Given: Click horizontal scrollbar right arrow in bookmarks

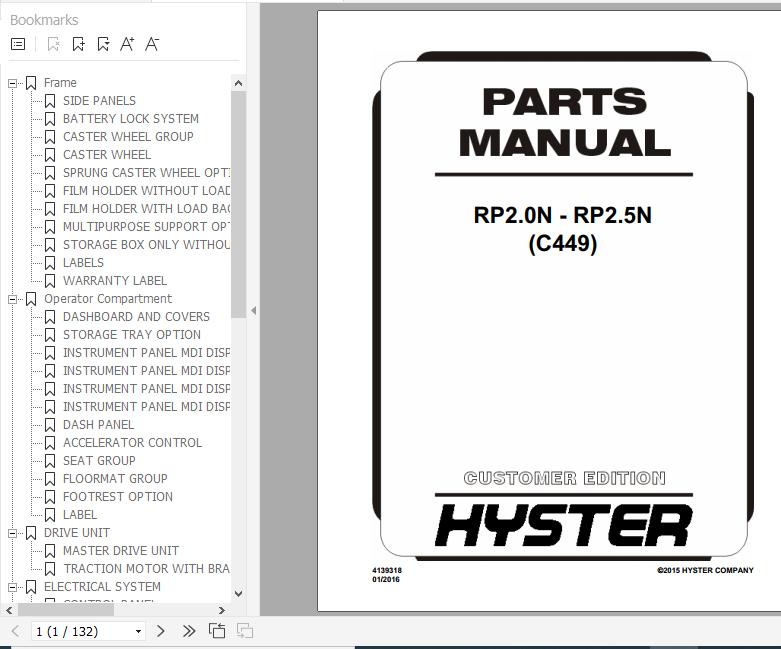Looking at the screenshot, I should click(222, 610).
